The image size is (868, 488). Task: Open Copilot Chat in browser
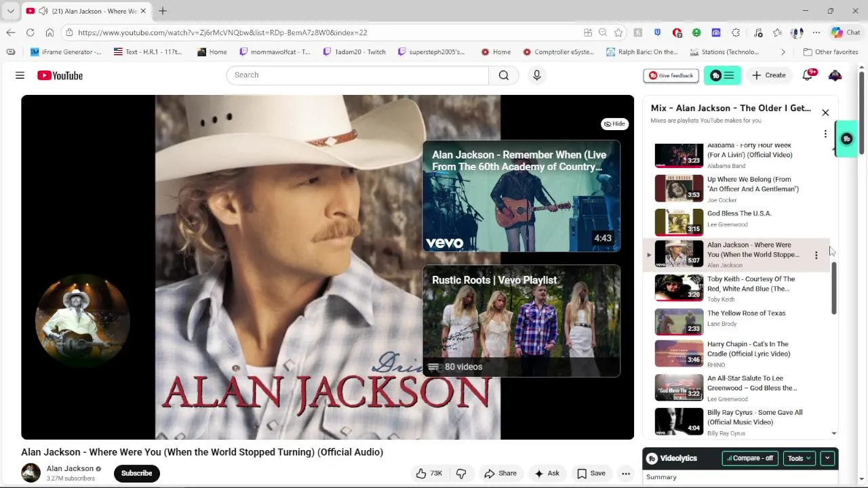[846, 33]
